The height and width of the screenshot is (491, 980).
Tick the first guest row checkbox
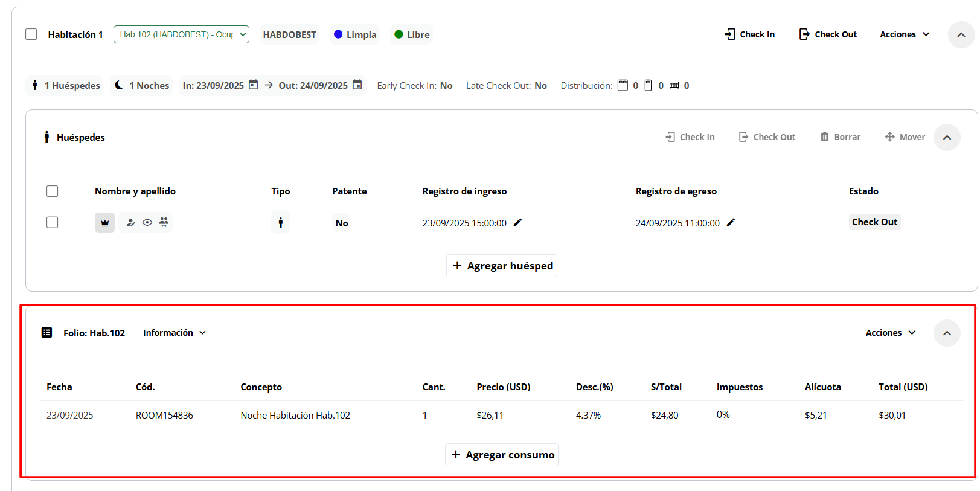tap(53, 222)
